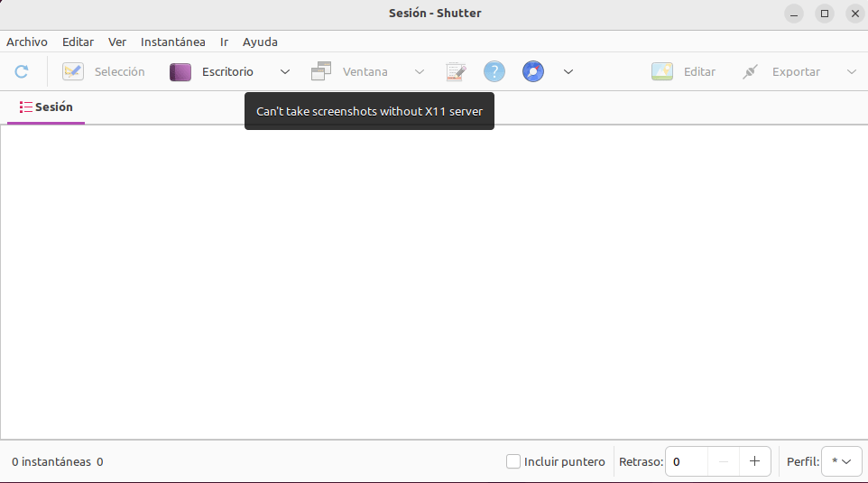
Task: Maximize the Shutter window
Action: tap(825, 14)
